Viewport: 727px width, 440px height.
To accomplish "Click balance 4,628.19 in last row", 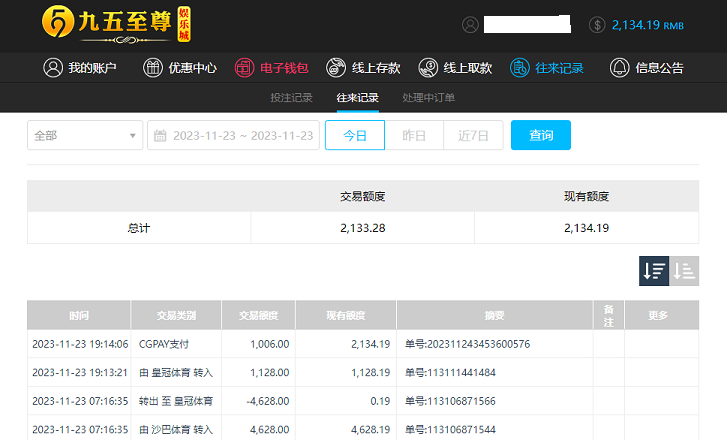I will pos(370,430).
